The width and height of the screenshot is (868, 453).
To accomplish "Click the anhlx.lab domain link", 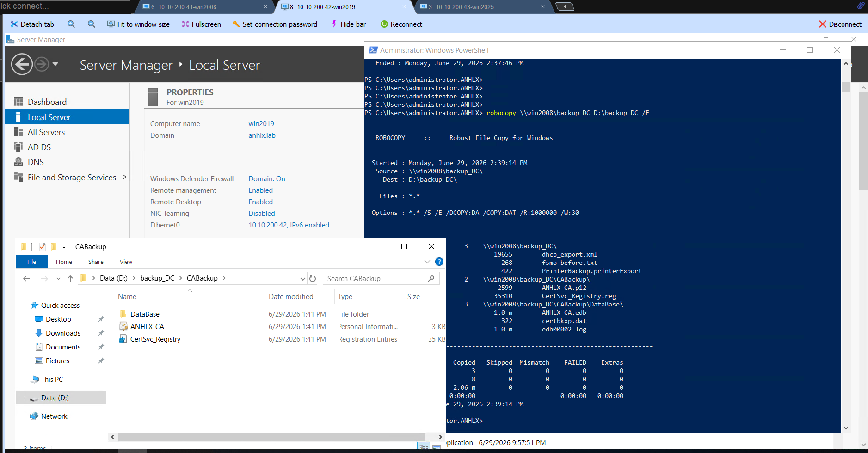I will [262, 135].
